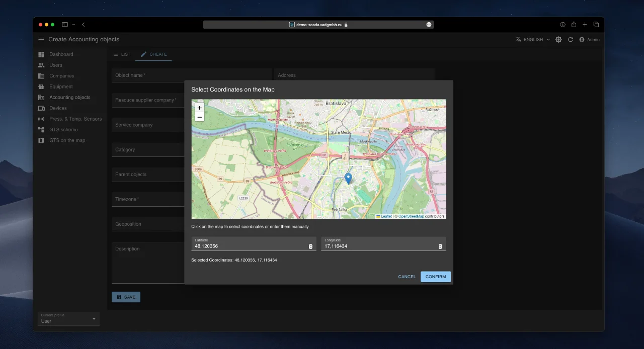Open the ENGLISH language dropdown
Viewport: 644px width, 349px height.
pyautogui.click(x=533, y=40)
